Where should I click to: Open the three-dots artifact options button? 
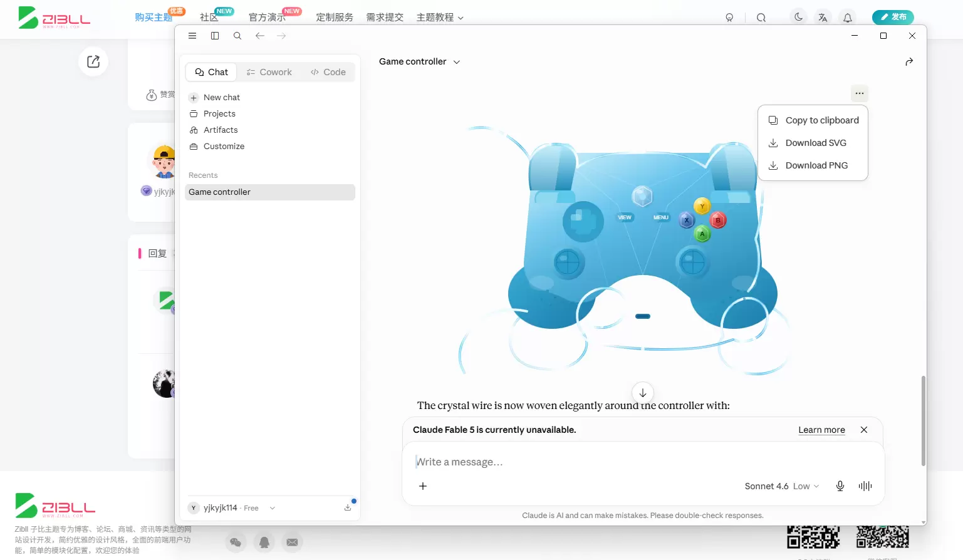(860, 93)
